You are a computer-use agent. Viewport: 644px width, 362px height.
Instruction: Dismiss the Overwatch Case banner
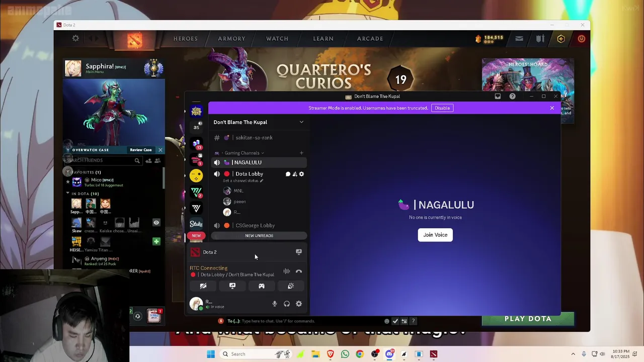tap(160, 150)
